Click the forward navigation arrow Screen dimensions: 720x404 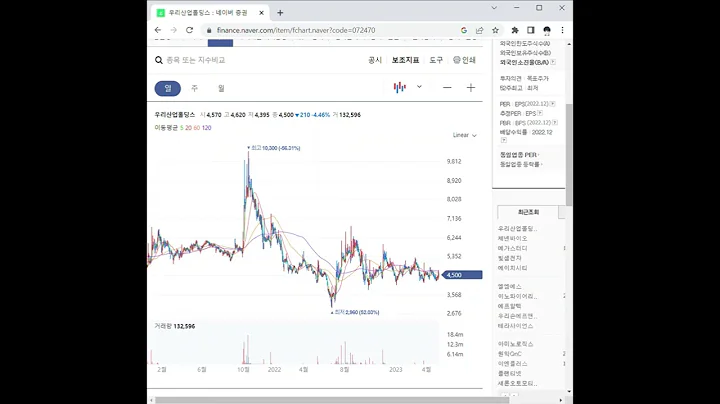point(174,30)
